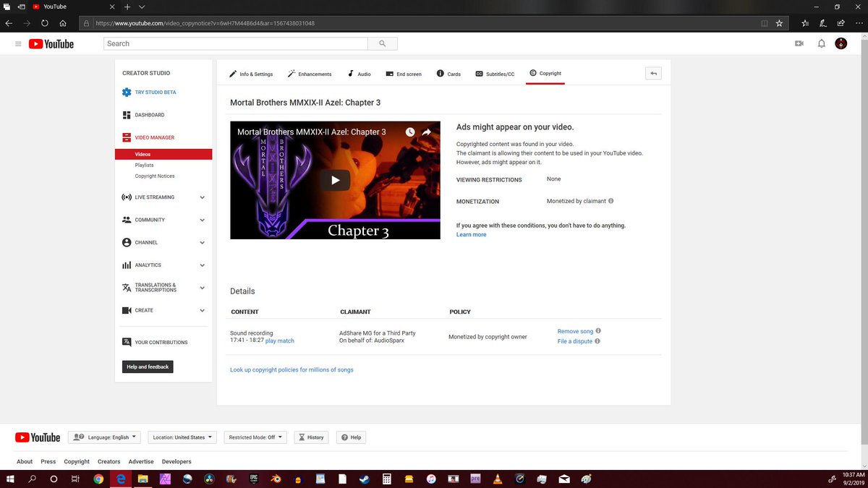Viewport: 868px width, 488px height.
Task: Select Videos under Video Manager
Action: click(163, 154)
